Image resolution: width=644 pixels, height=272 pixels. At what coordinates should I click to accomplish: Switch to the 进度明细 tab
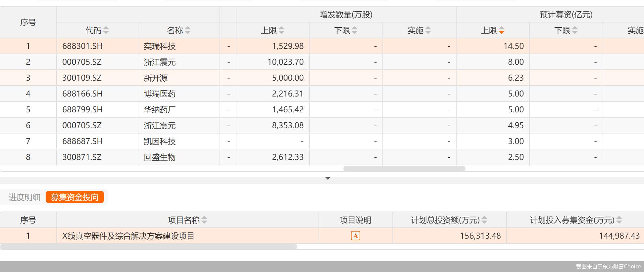pyautogui.click(x=24, y=197)
